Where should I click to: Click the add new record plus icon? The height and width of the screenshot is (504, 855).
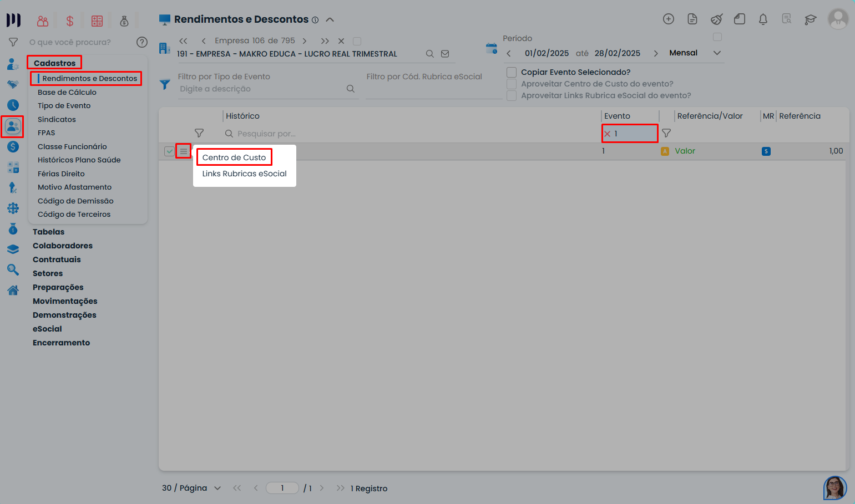tap(668, 18)
